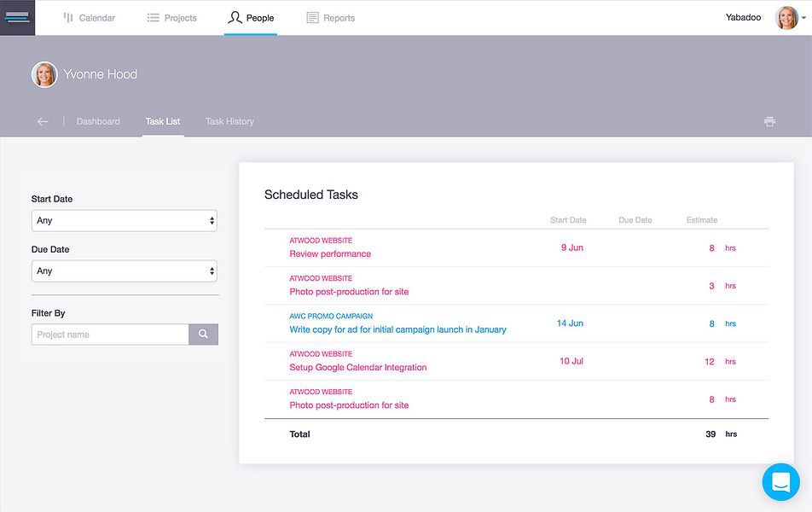The height and width of the screenshot is (512, 812).
Task: Click the back arrow near Dashboard
Action: pyautogui.click(x=42, y=121)
